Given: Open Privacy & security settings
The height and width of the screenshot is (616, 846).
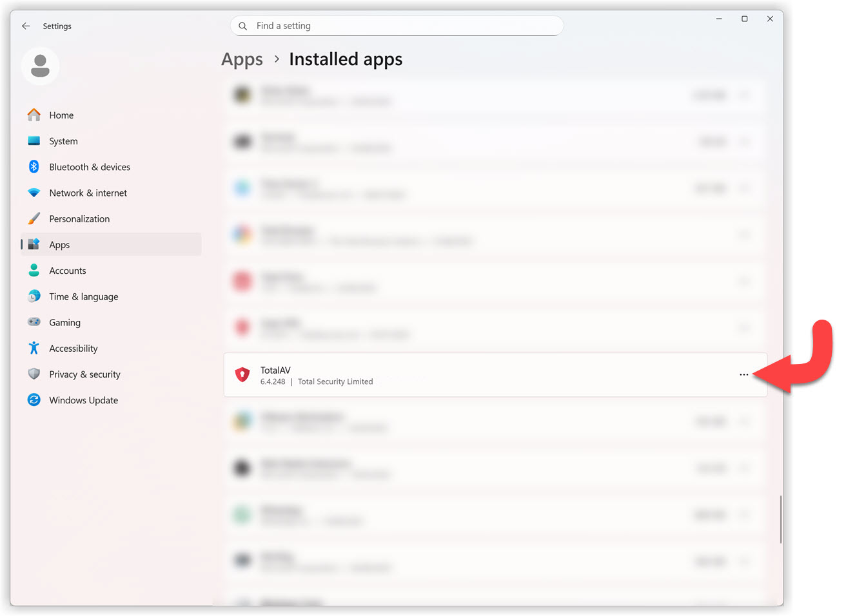Looking at the screenshot, I should pyautogui.click(x=84, y=374).
